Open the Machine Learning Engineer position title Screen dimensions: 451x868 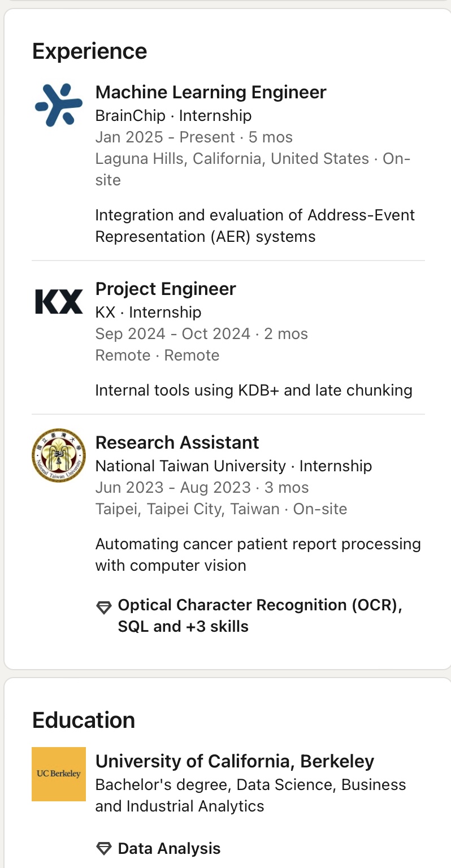pyautogui.click(x=211, y=92)
